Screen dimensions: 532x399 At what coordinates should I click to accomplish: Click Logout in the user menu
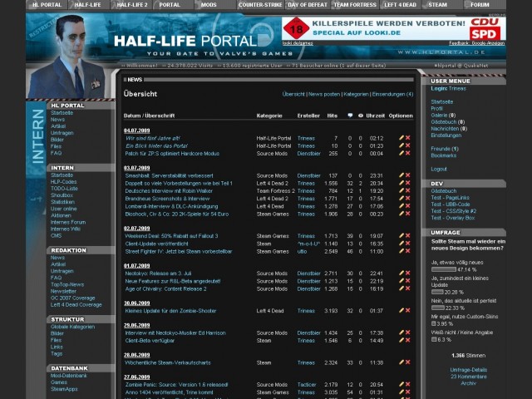(439, 169)
